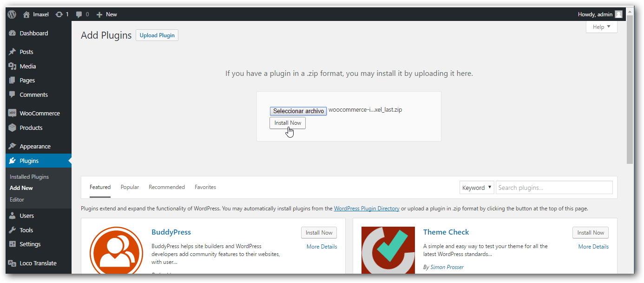Click the Loco Translate icon
The width and height of the screenshot is (644, 283).
click(13, 263)
